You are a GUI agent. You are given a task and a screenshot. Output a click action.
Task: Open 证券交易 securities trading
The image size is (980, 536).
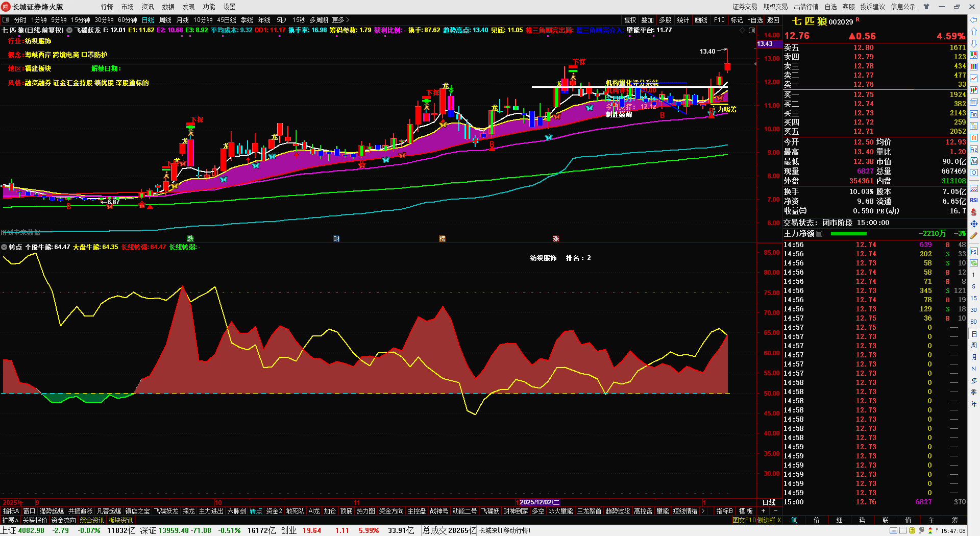pyautogui.click(x=745, y=7)
